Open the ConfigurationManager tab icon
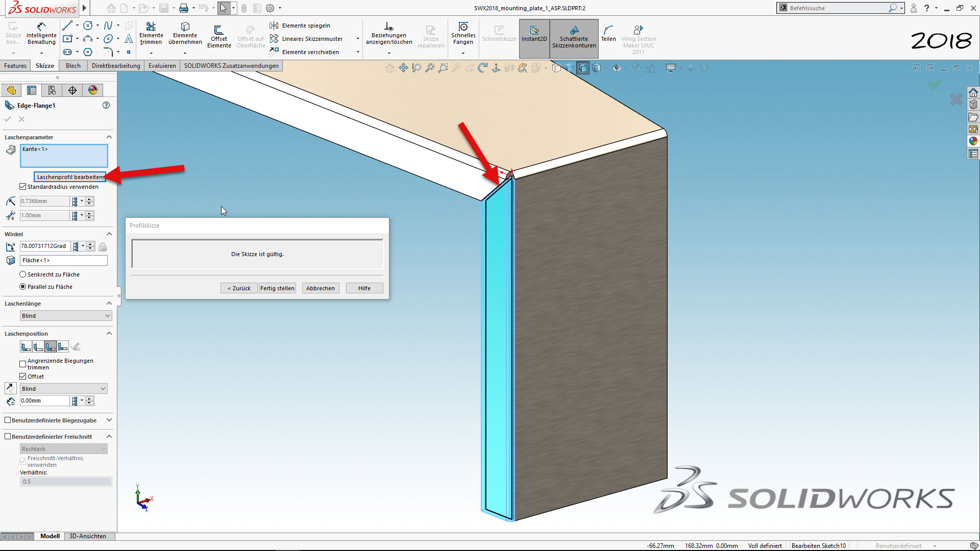The image size is (980, 551). 52,90
